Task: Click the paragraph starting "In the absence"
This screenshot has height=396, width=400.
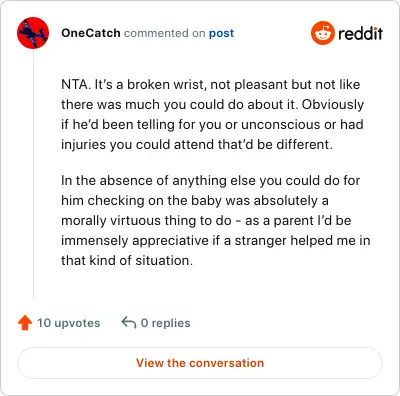Action: click(x=216, y=220)
